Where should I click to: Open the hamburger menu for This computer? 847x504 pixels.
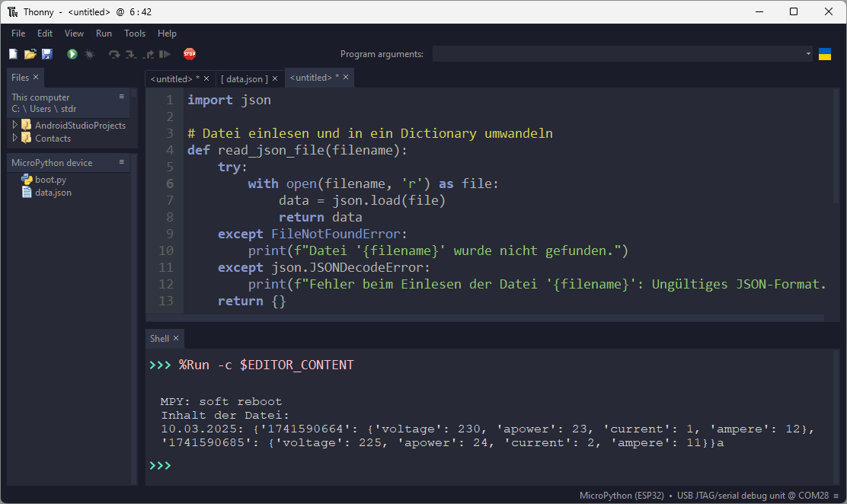(x=121, y=97)
